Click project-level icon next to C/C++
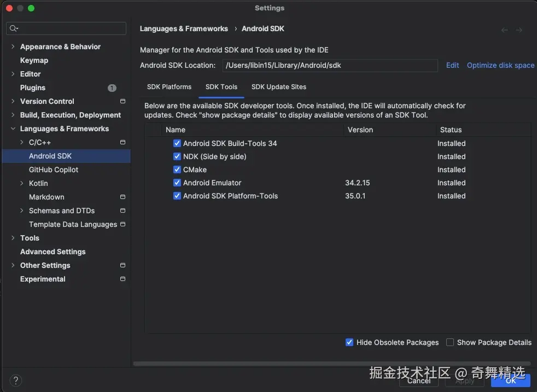 [x=122, y=142]
